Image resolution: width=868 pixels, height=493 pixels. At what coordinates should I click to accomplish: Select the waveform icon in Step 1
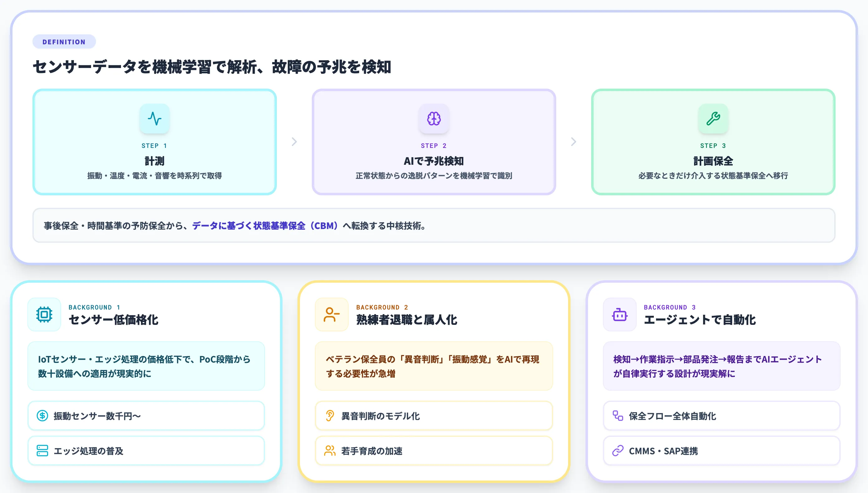click(154, 119)
